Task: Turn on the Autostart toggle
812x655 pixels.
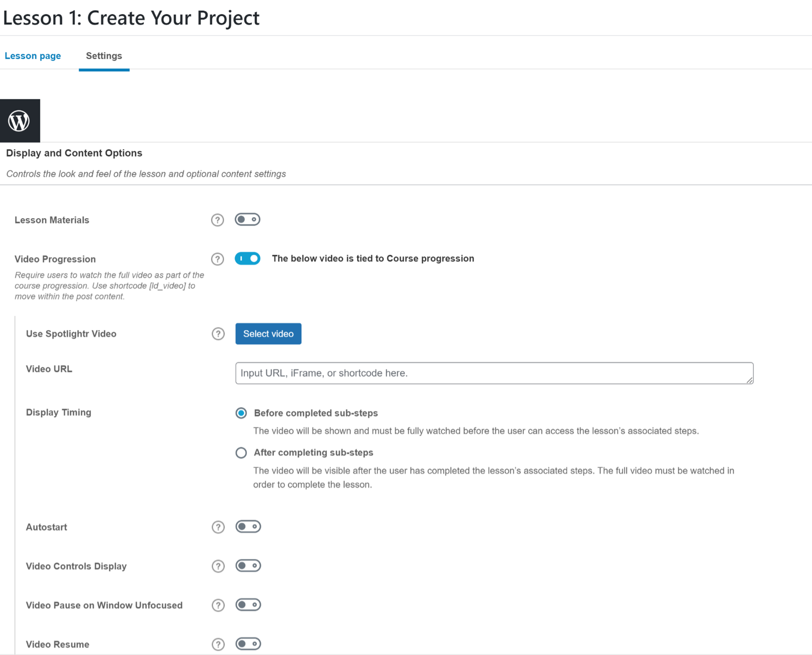Action: pyautogui.click(x=248, y=527)
